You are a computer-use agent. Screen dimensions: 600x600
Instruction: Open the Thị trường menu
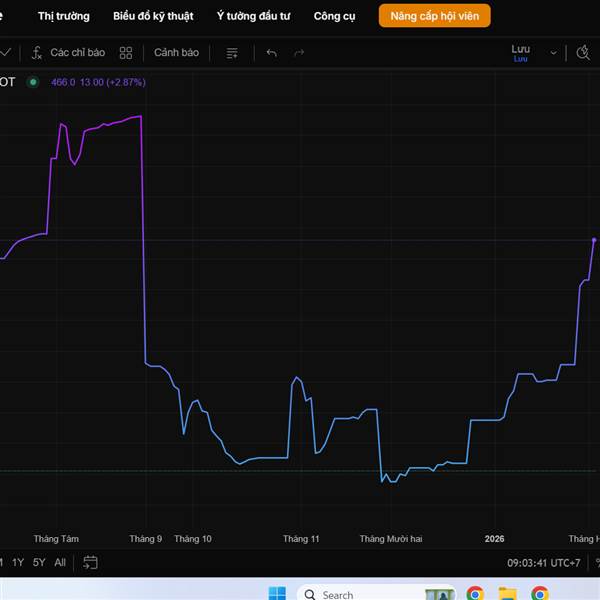tap(63, 16)
